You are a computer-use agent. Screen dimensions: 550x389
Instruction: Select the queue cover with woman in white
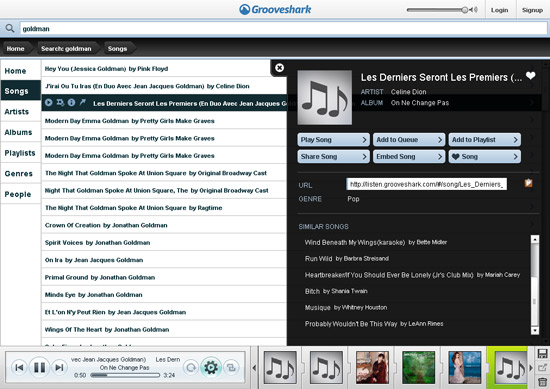tap(465, 367)
